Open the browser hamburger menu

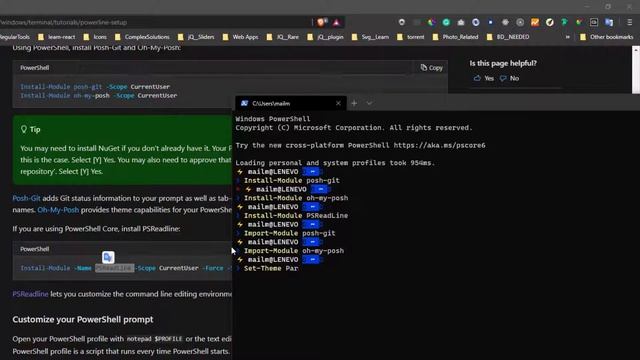pyautogui.click(x=629, y=22)
